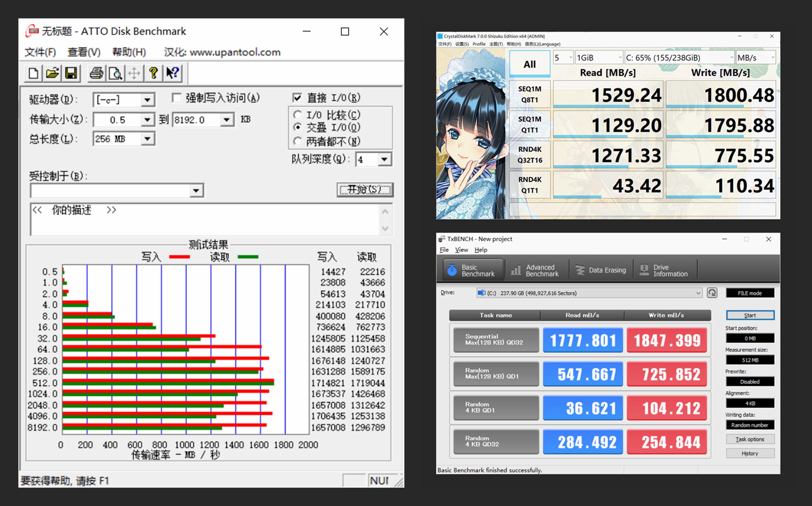Open the 队列深度 queue depth dropdown
The height and width of the screenshot is (506, 812).
(x=385, y=159)
